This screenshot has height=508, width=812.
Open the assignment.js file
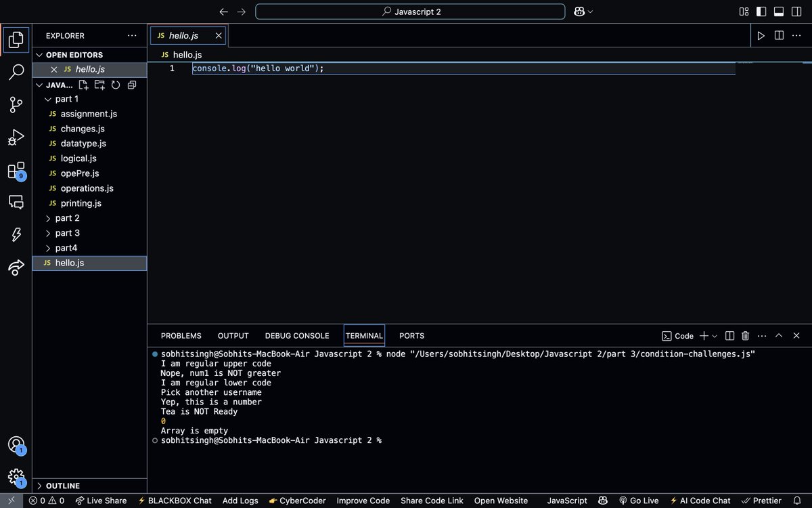coord(89,114)
